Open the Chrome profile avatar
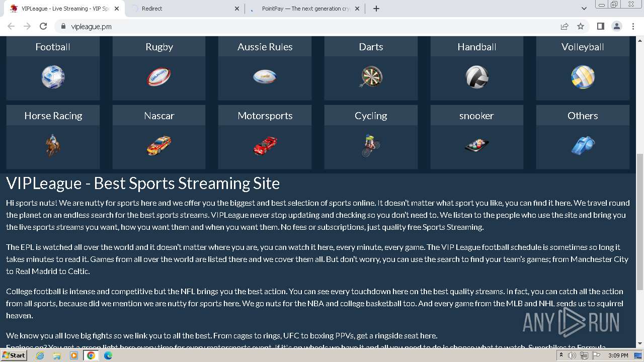The height and width of the screenshot is (362, 644). pos(616,27)
